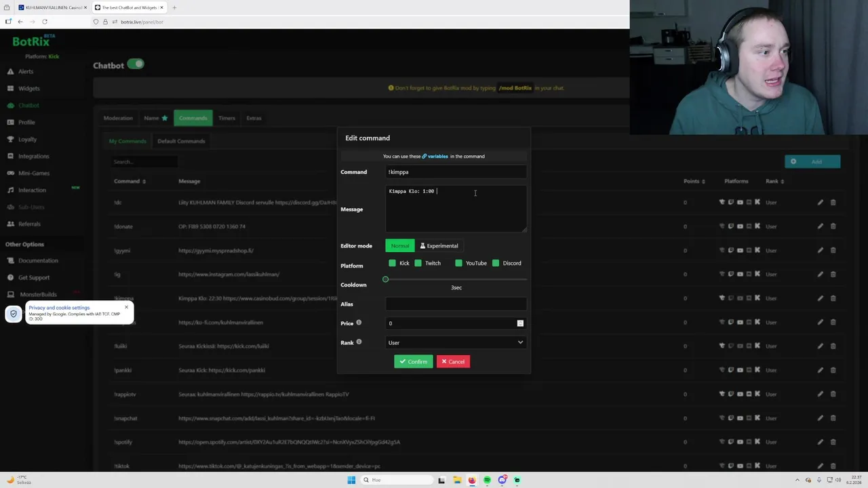The width and height of the screenshot is (868, 488).
Task: Edit the !donate command via pencil icon
Action: 820,226
